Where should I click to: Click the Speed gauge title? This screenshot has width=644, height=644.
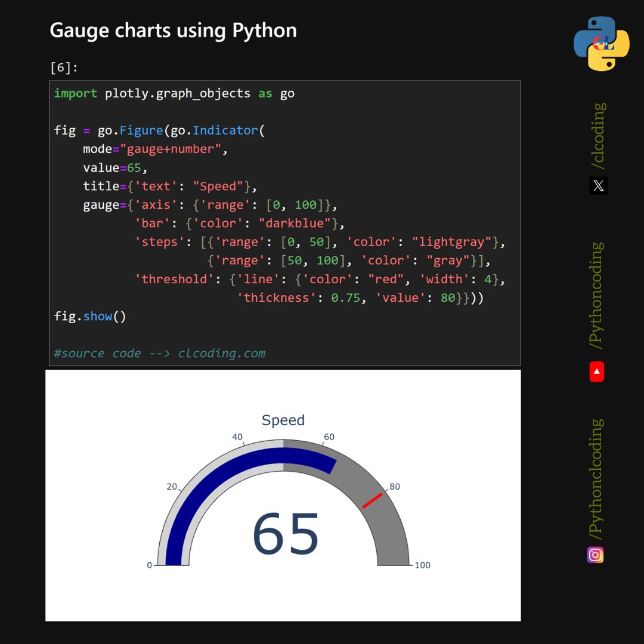click(x=283, y=420)
